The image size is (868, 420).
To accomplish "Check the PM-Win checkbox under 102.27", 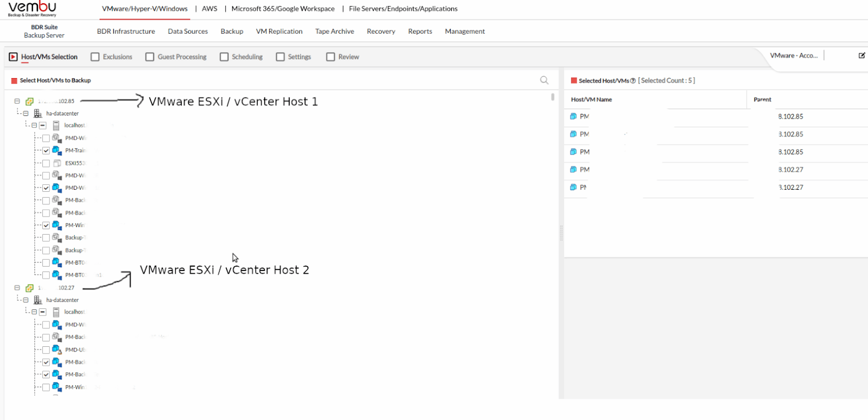I will click(x=46, y=387).
